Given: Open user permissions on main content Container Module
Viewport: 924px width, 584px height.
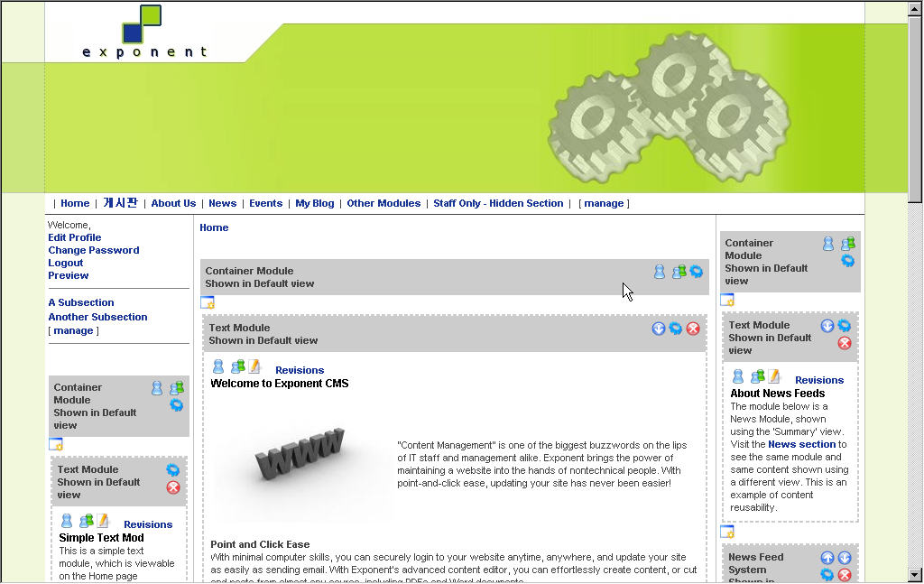Looking at the screenshot, I should point(660,272).
